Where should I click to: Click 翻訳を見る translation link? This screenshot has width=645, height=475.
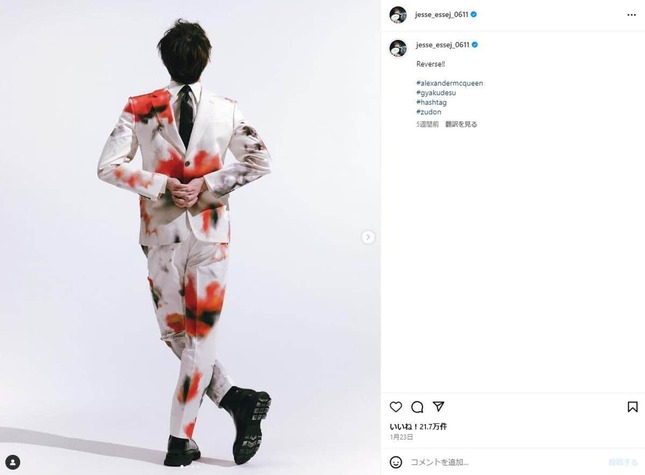[461, 124]
